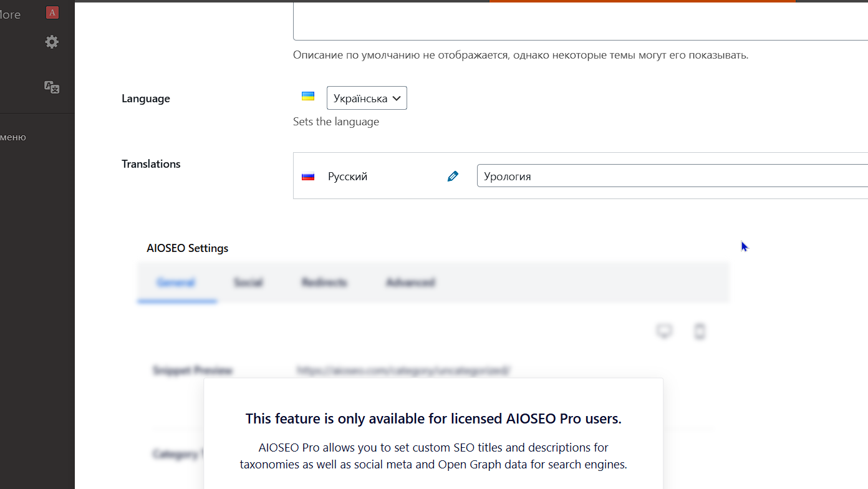Switch snippet preview to desktop icon

click(664, 331)
